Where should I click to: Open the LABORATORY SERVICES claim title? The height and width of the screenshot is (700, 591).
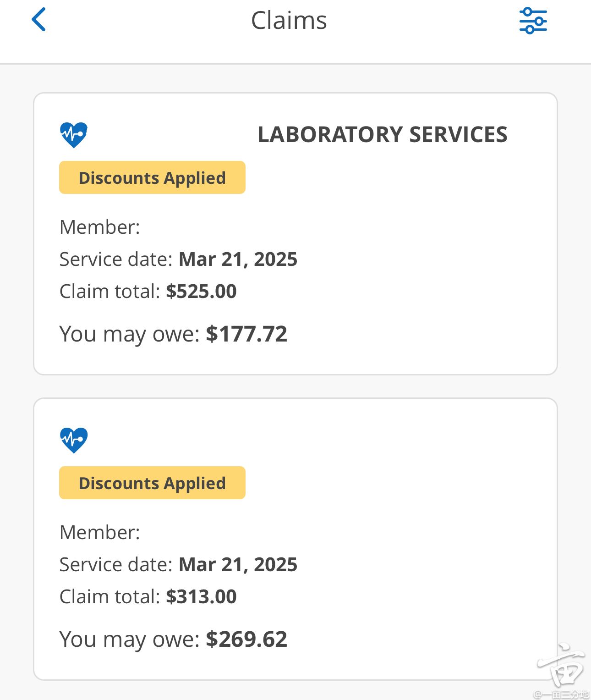tap(383, 134)
